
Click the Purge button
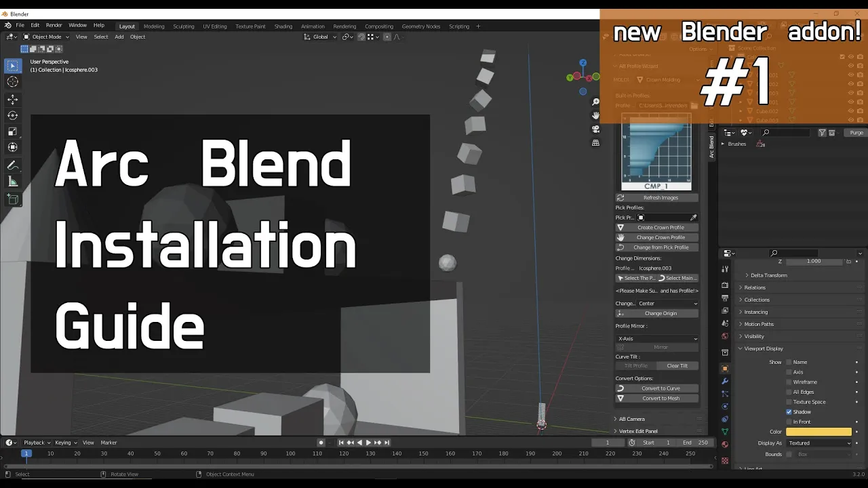[x=856, y=133]
